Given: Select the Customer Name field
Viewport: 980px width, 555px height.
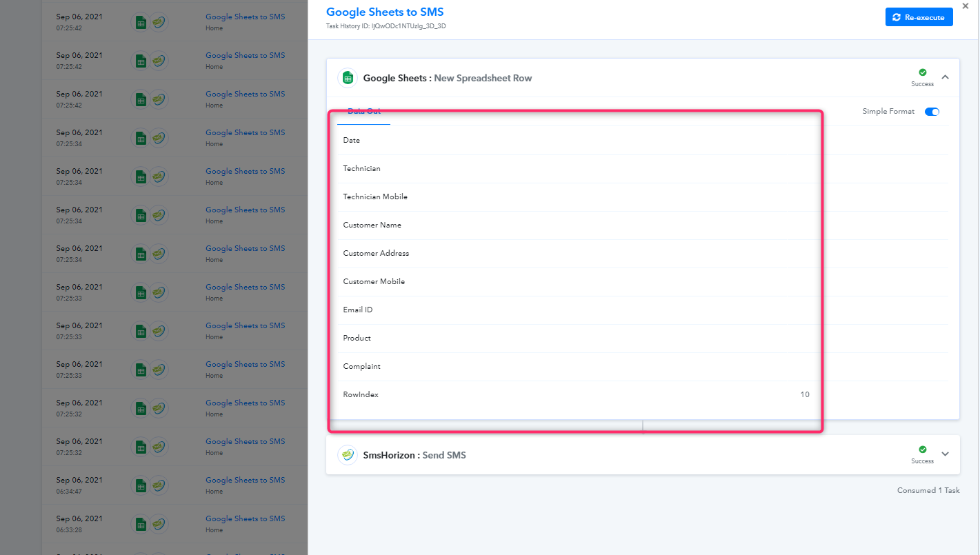Looking at the screenshot, I should tap(643, 225).
